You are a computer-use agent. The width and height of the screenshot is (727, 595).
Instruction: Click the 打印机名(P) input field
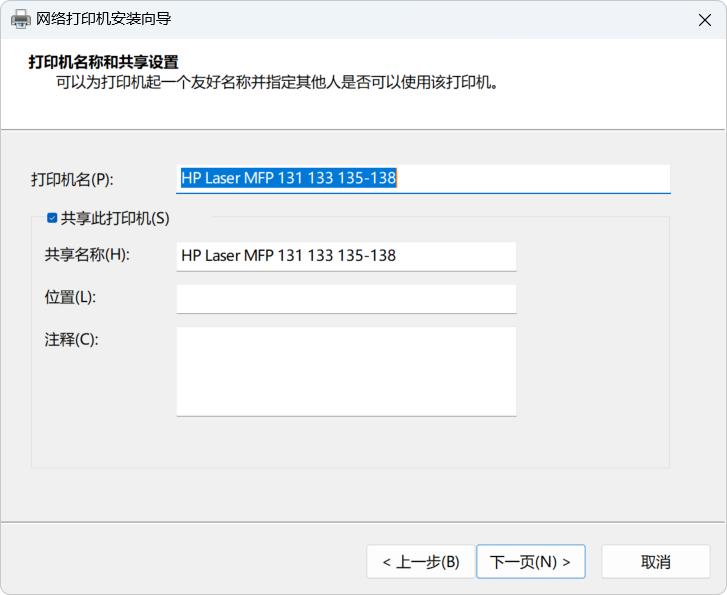[423, 179]
